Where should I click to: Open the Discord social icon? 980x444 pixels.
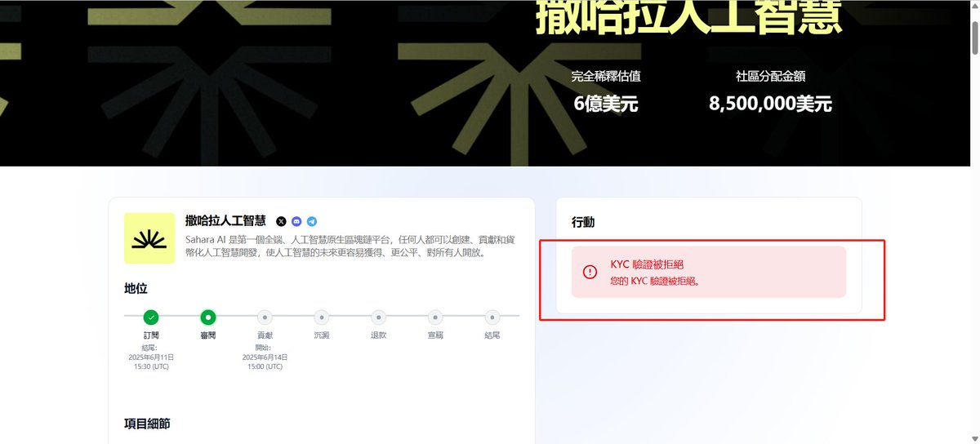[x=296, y=221]
